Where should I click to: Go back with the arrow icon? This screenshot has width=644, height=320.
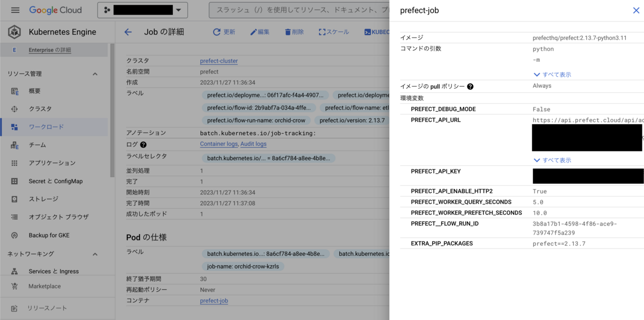click(128, 32)
